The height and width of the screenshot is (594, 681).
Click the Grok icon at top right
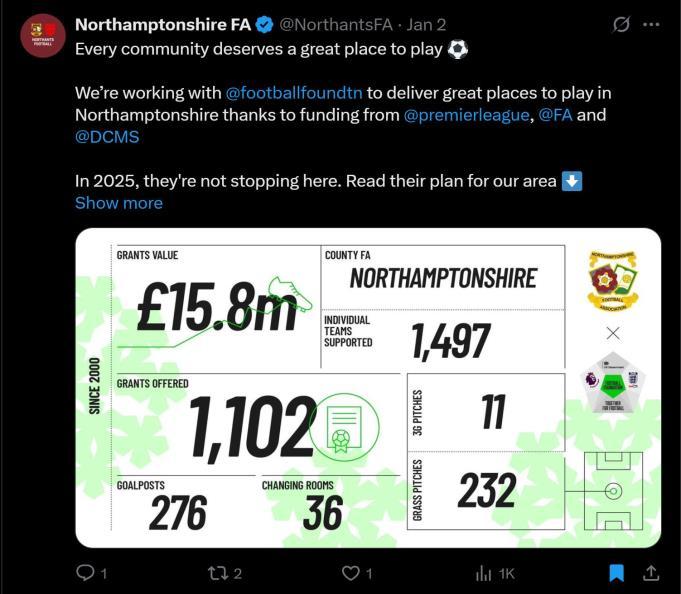click(x=621, y=24)
